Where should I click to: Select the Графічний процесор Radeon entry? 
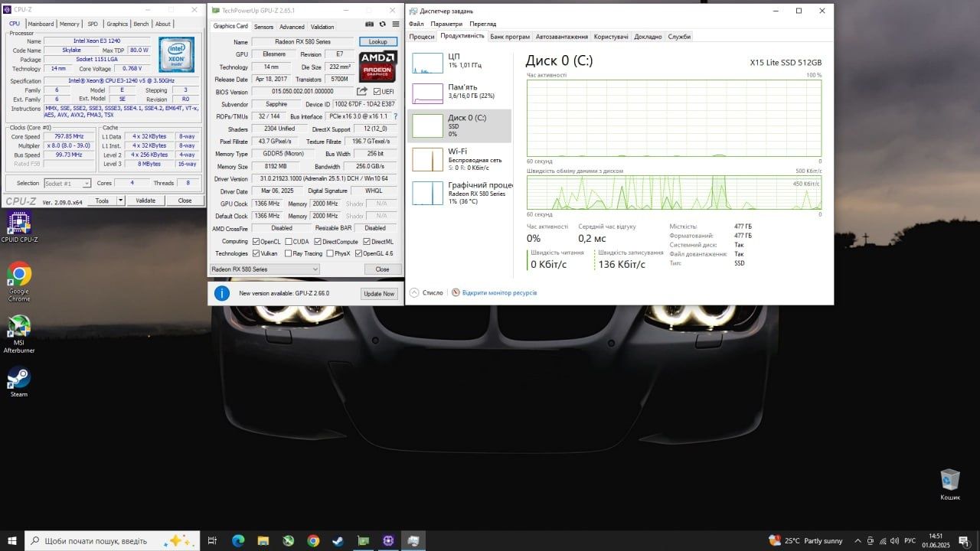pyautogui.click(x=459, y=192)
